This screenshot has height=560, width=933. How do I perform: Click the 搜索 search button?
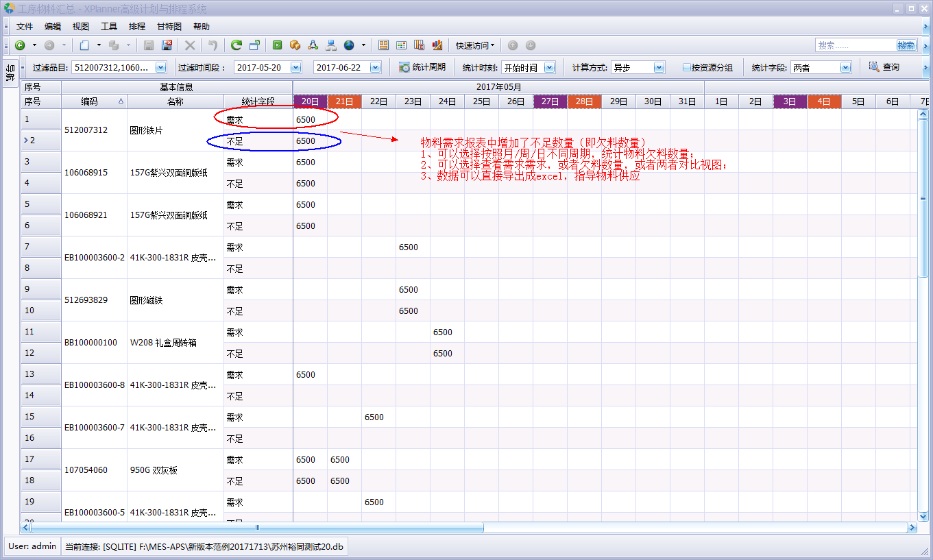[906, 45]
